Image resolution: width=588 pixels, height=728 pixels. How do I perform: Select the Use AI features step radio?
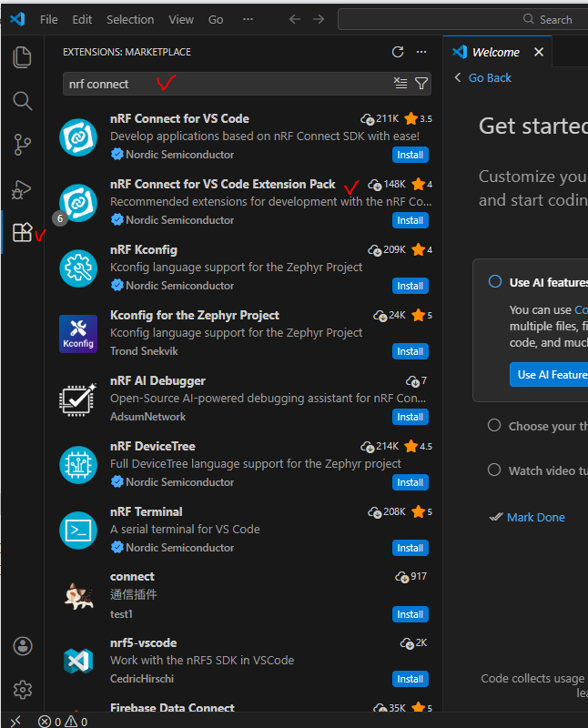tap(495, 281)
